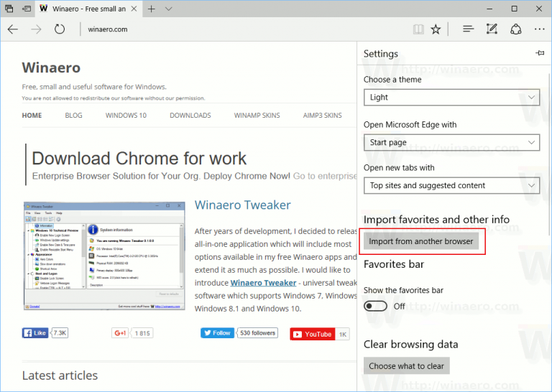The image size is (552, 392).
Task: Open the AIMP3 SKINS menu item
Action: click(323, 116)
